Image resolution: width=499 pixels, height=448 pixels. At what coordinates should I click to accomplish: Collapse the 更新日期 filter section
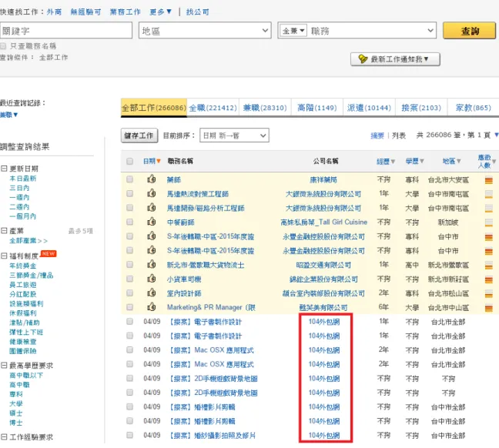(x=4, y=169)
